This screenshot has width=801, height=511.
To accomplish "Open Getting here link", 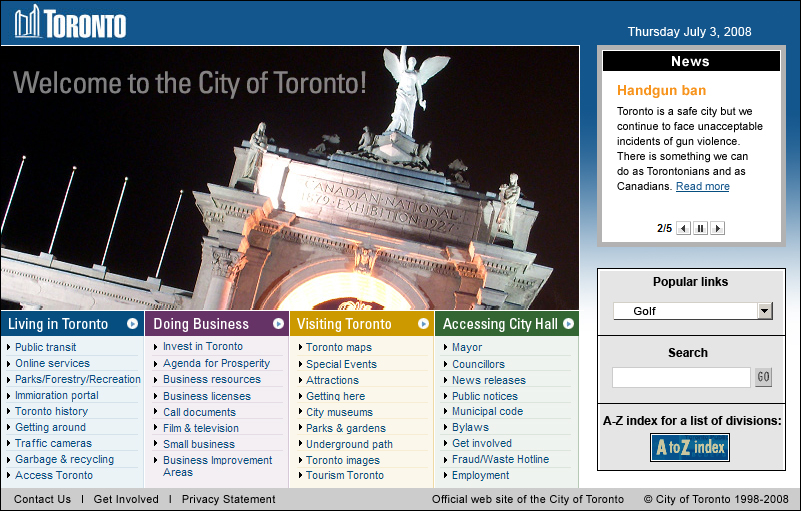I will click(336, 396).
